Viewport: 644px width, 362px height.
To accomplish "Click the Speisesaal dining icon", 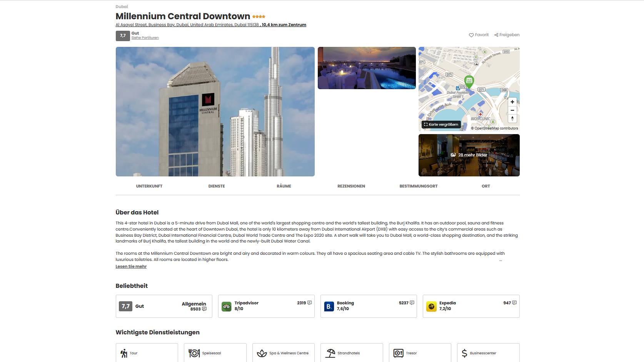I will (x=194, y=353).
